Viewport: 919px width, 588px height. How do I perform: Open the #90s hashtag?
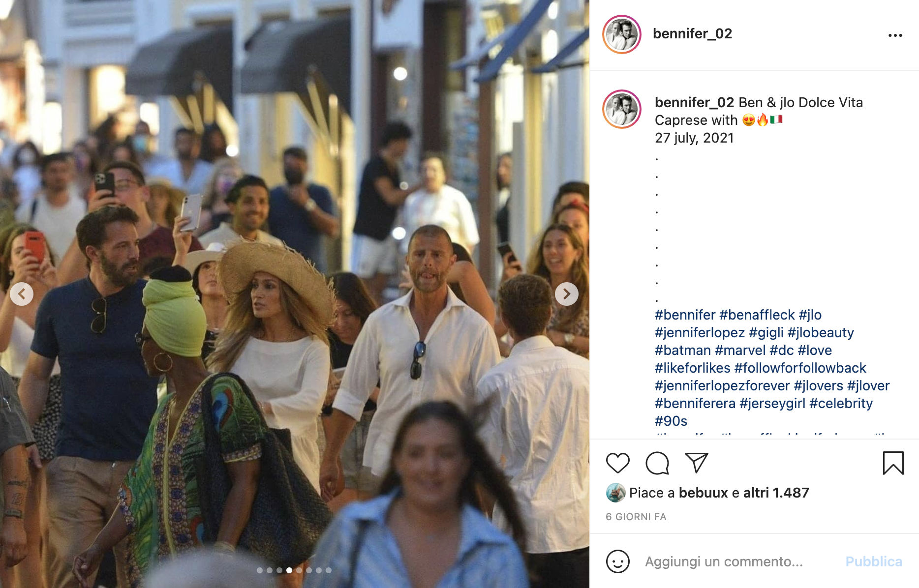(x=671, y=421)
